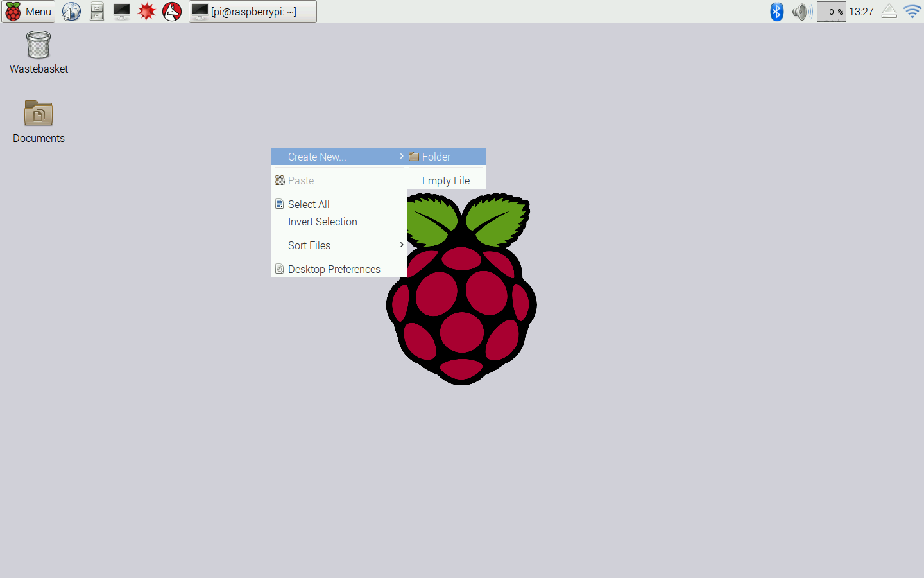This screenshot has width=924, height=578.
Task: Click the Paste menu entry
Action: click(x=339, y=180)
